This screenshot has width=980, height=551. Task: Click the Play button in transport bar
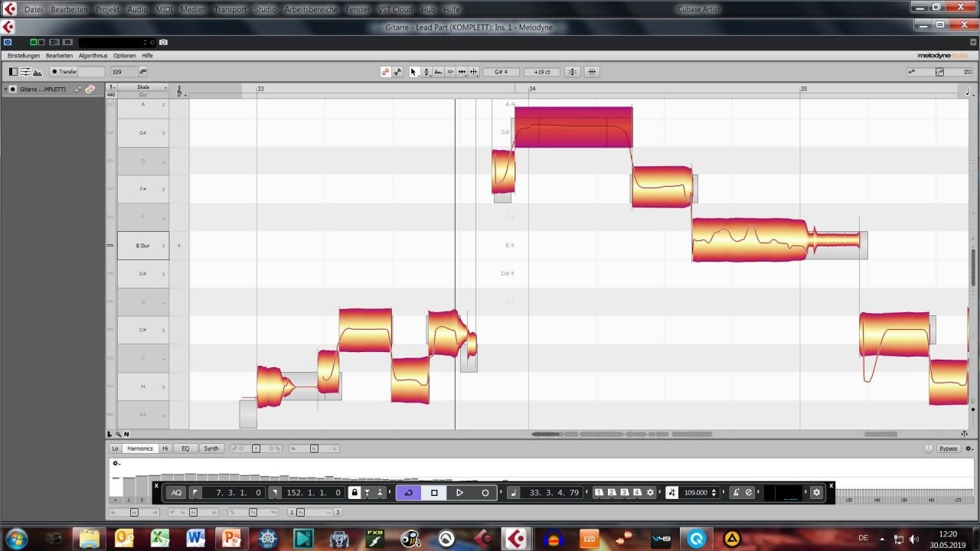pos(459,493)
